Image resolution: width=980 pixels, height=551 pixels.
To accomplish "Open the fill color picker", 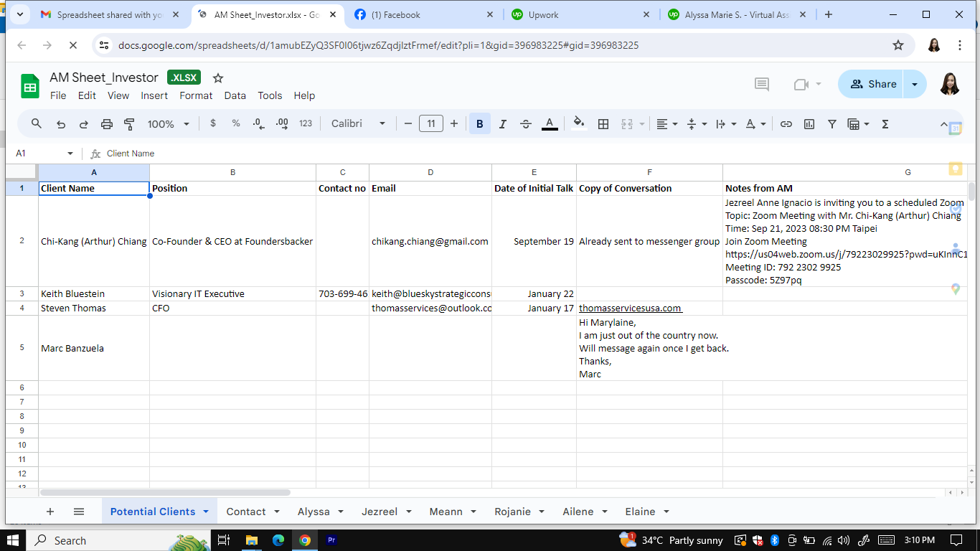I will [x=579, y=123].
